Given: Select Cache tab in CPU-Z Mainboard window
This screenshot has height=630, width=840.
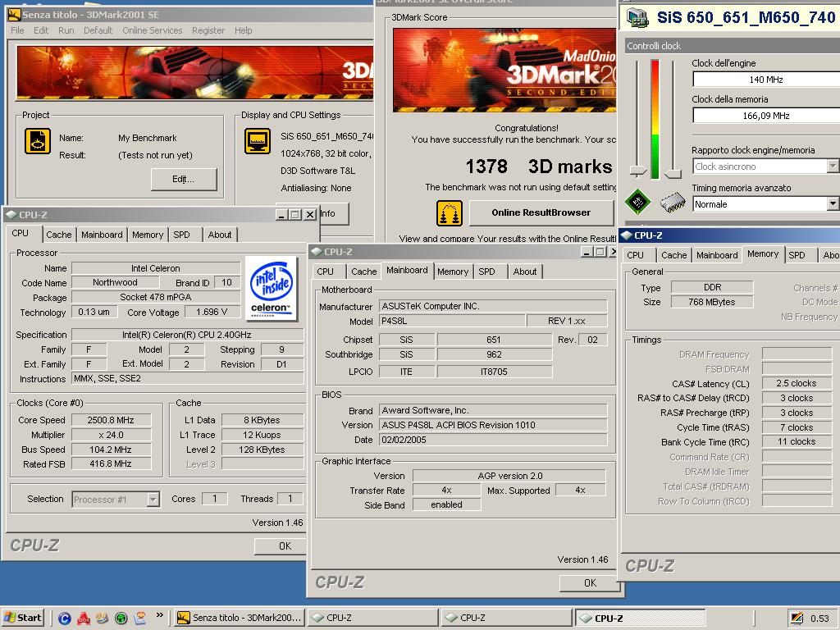Looking at the screenshot, I should [363, 272].
